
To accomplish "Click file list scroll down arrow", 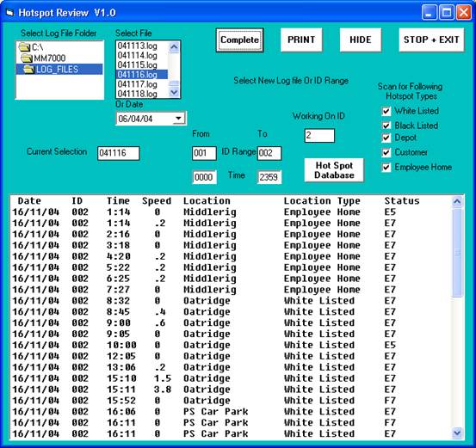I will coord(174,93).
